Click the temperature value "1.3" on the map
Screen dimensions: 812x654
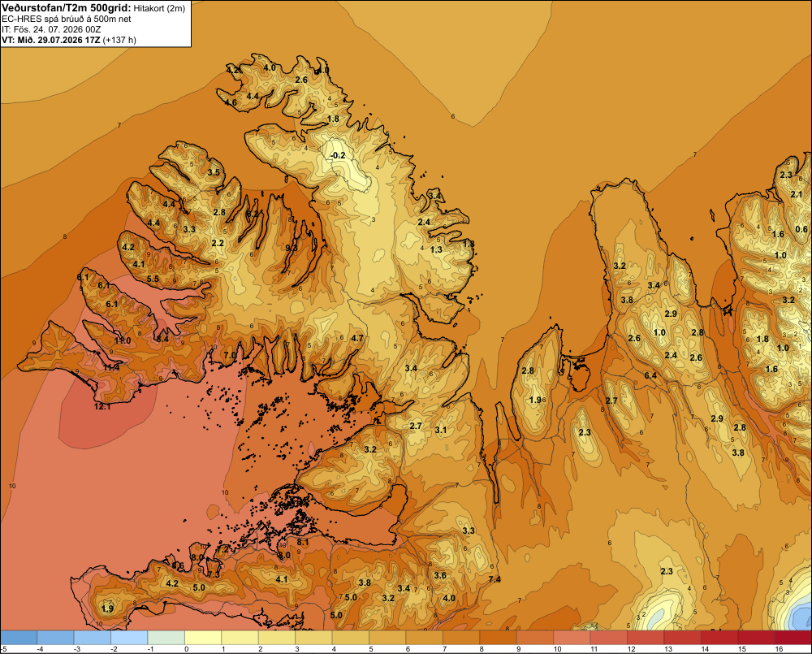[436, 249]
